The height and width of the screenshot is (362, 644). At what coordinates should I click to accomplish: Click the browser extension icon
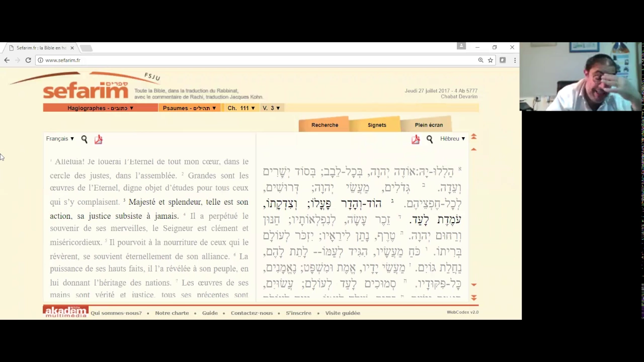pyautogui.click(x=503, y=60)
